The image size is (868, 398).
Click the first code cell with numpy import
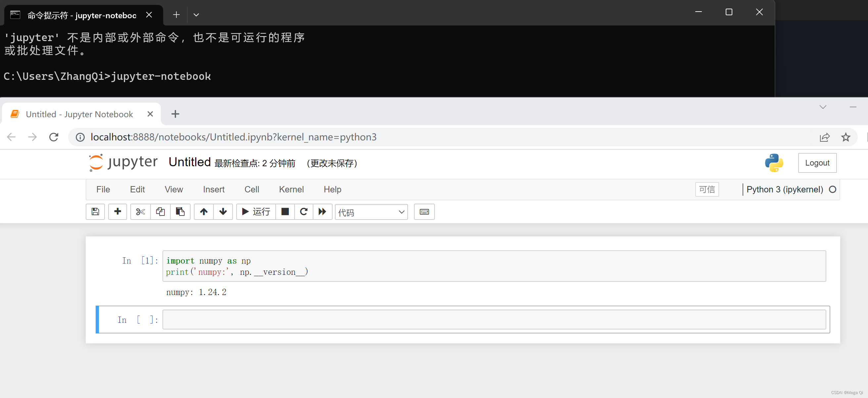coord(494,266)
